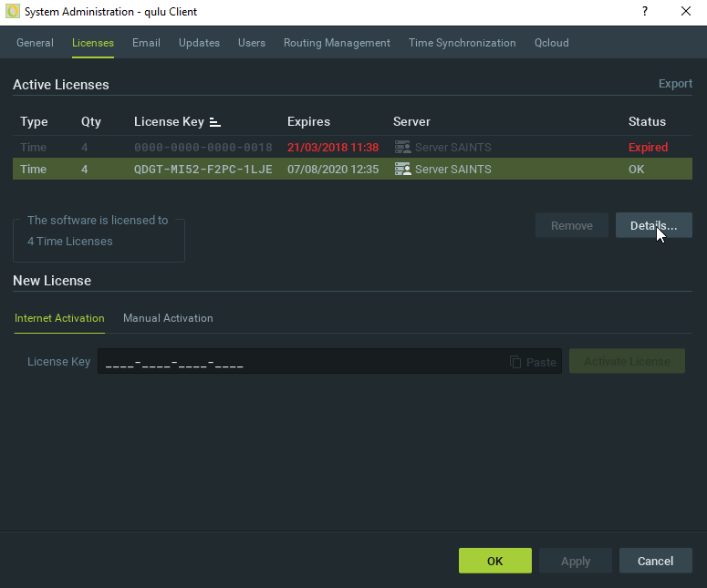Switch to Routing Management tab
Image resolution: width=707 pixels, height=588 pixels.
337,43
